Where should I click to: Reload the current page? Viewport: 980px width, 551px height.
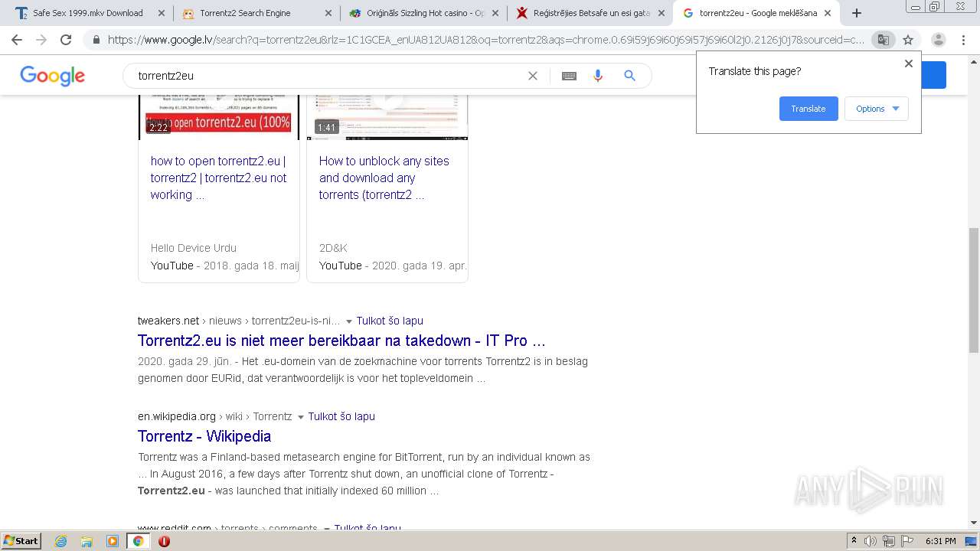tap(66, 40)
